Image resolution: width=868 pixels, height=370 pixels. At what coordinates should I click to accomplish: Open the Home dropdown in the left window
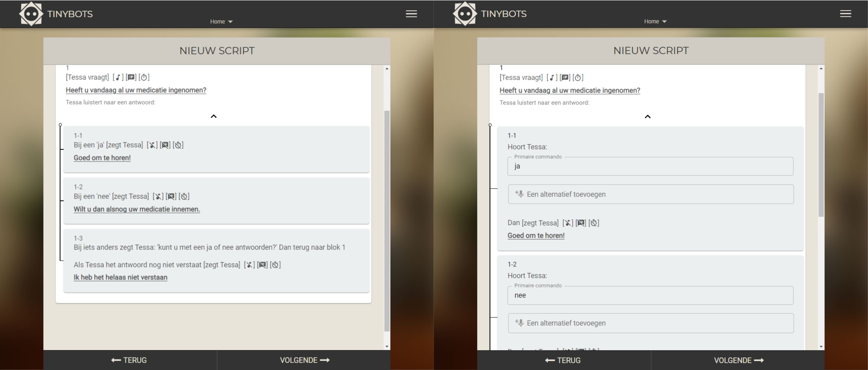click(x=221, y=22)
